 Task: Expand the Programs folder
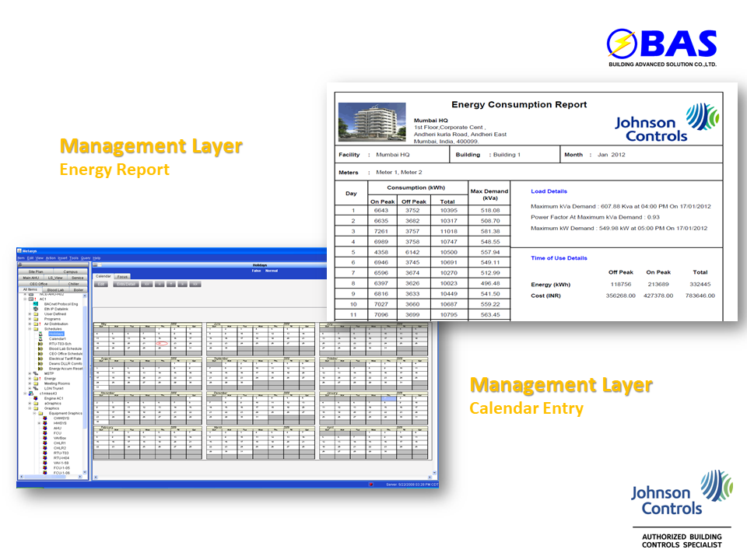click(30, 319)
